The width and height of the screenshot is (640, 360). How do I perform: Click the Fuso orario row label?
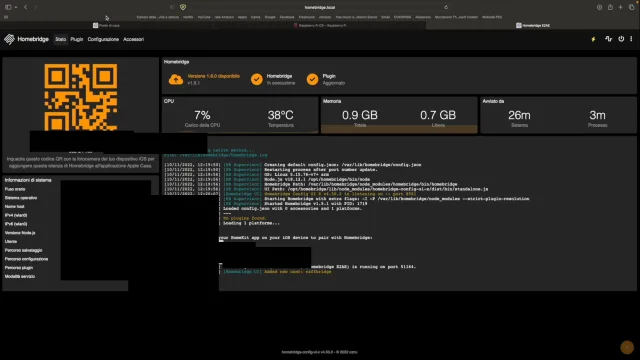tap(15, 189)
